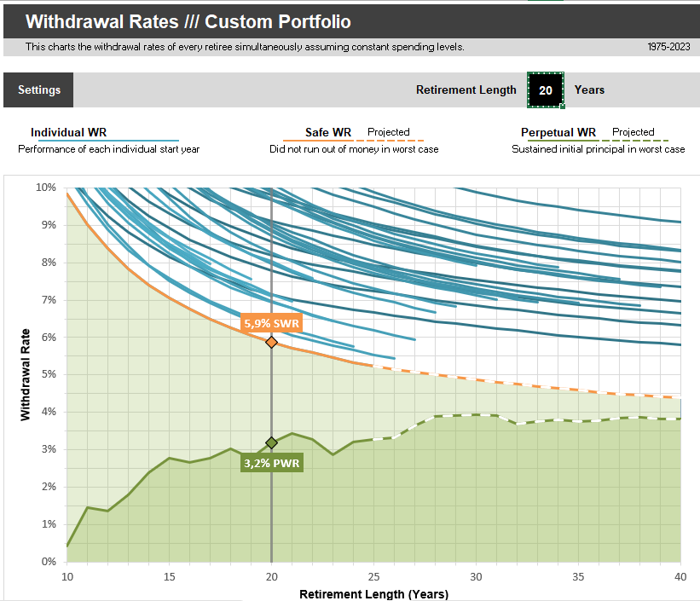Select the 5,9% SWR data label
The height and width of the screenshot is (601, 700).
[x=269, y=324]
